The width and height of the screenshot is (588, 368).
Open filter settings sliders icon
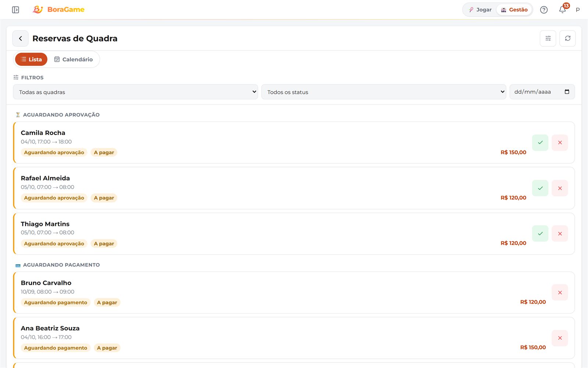pyautogui.click(x=548, y=38)
